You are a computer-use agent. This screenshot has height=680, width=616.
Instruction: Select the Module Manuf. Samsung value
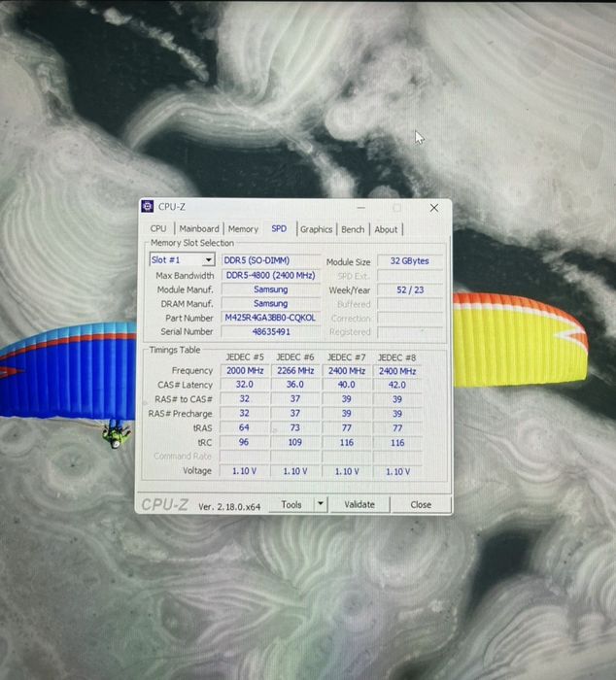click(x=271, y=289)
